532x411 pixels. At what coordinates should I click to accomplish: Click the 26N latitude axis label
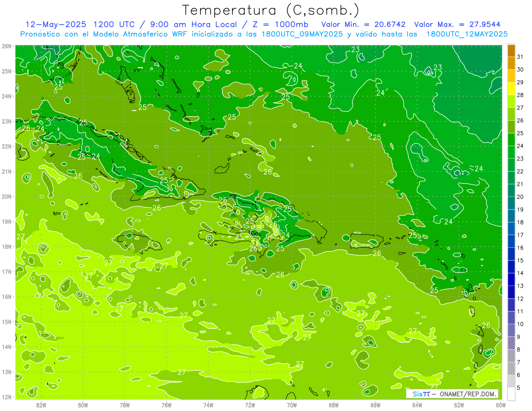coord(7,46)
